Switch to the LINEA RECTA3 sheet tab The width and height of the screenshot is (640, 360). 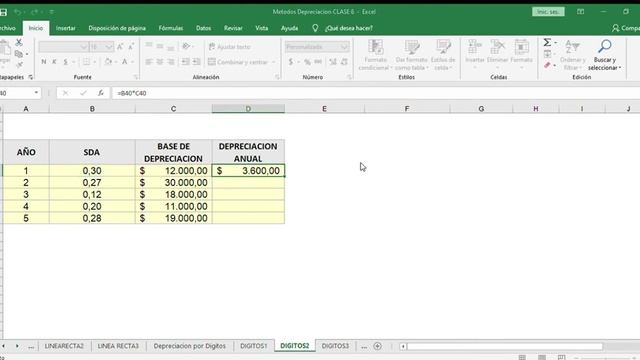click(x=118, y=346)
